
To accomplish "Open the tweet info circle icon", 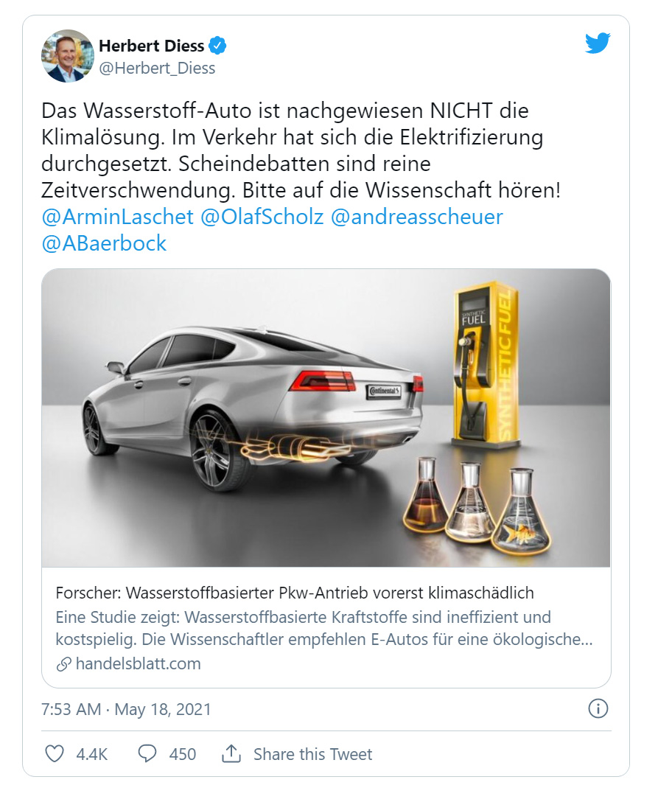I will pos(598,708).
